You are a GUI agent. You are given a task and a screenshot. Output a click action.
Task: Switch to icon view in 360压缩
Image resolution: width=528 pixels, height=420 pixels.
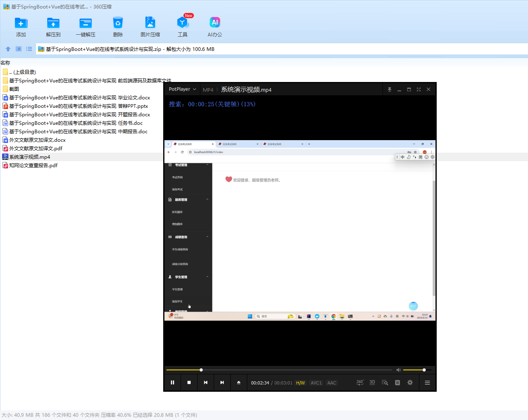point(19,49)
